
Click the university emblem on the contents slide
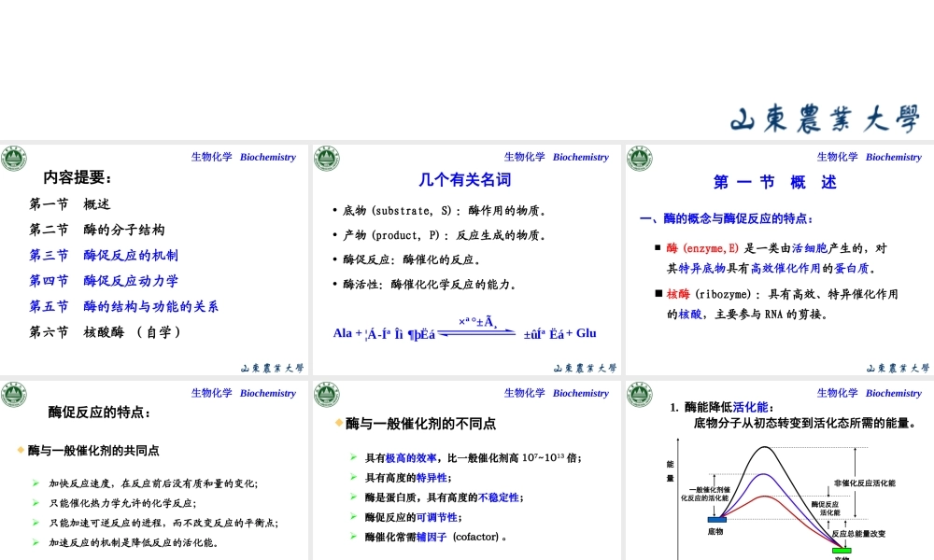click(x=14, y=159)
